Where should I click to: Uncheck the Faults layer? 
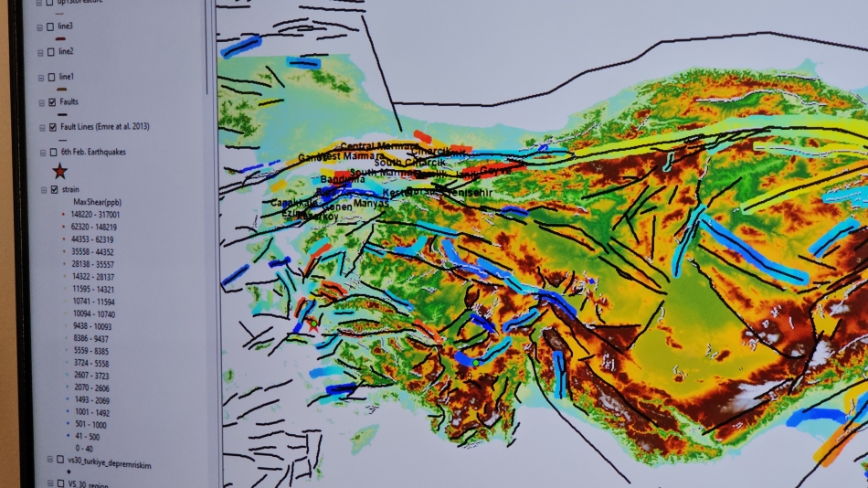pos(52,102)
